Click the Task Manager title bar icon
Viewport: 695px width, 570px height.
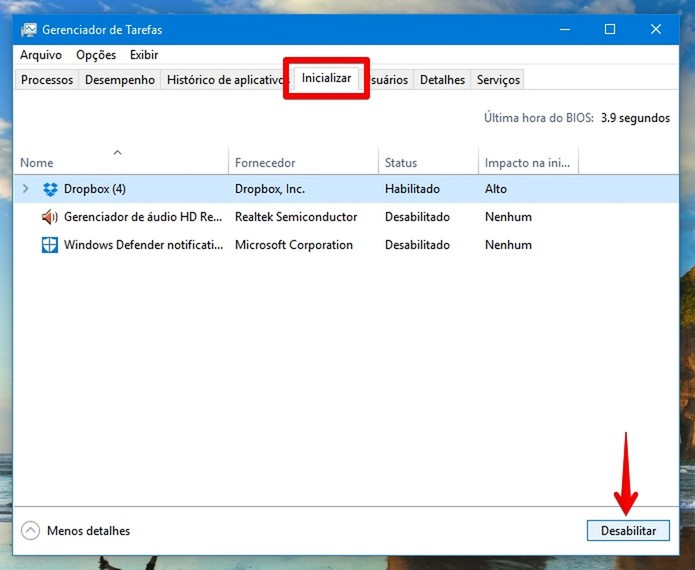click(x=29, y=30)
